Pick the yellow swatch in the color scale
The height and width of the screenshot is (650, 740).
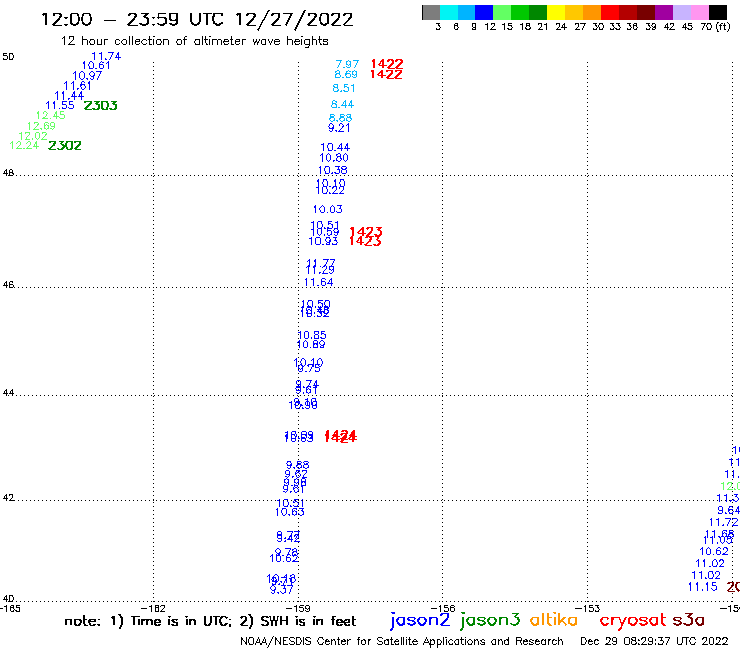[x=556, y=12]
